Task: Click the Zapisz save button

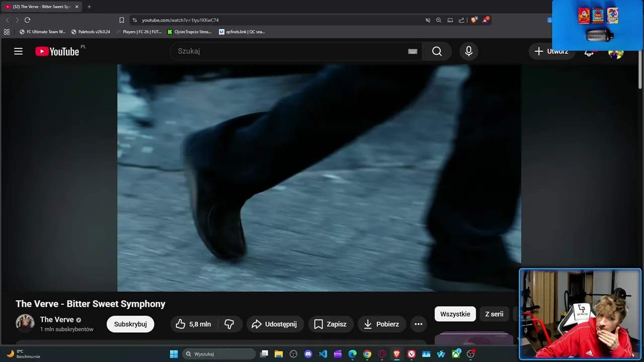Action: tap(331, 324)
